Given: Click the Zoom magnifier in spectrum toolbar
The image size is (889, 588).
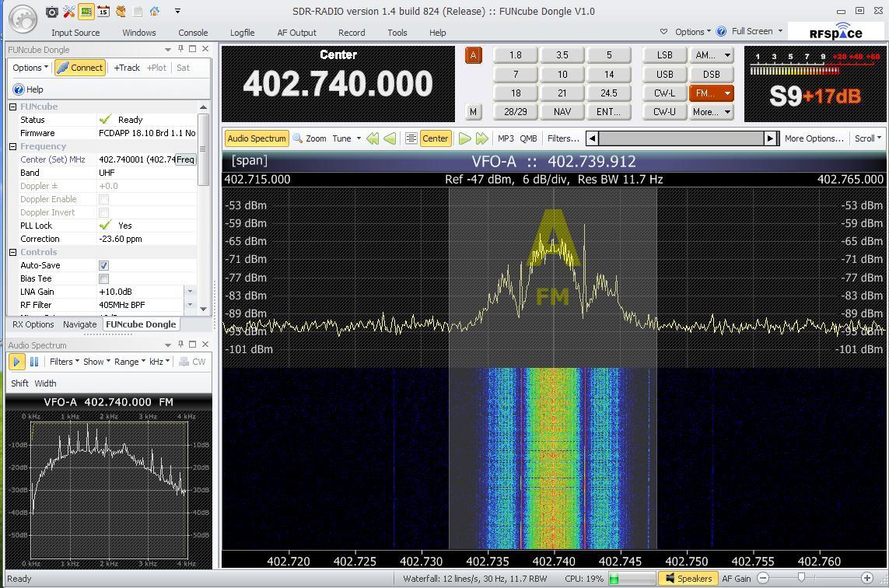Looking at the screenshot, I should click(x=310, y=138).
